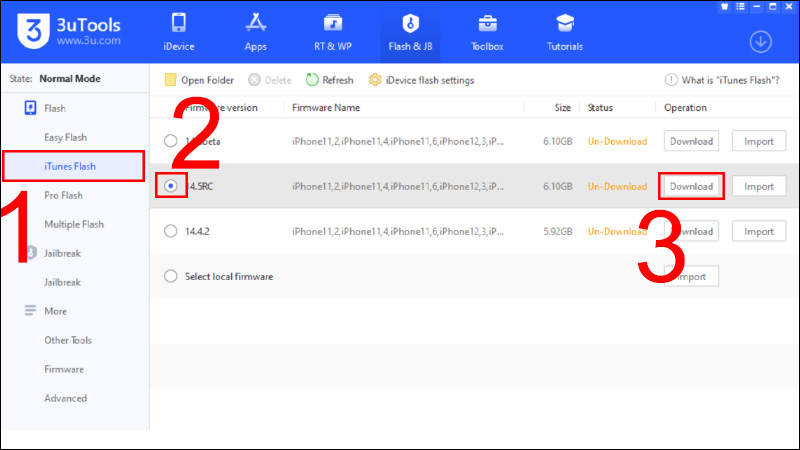800x450 pixels.
Task: Click the firmware name in the 14.4.2 row
Action: tap(397, 231)
